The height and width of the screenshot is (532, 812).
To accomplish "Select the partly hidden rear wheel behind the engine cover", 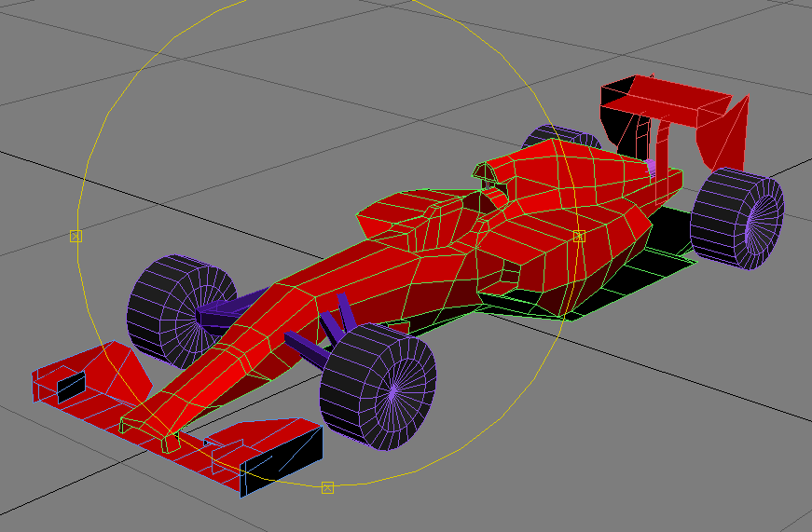I will pos(560,136).
